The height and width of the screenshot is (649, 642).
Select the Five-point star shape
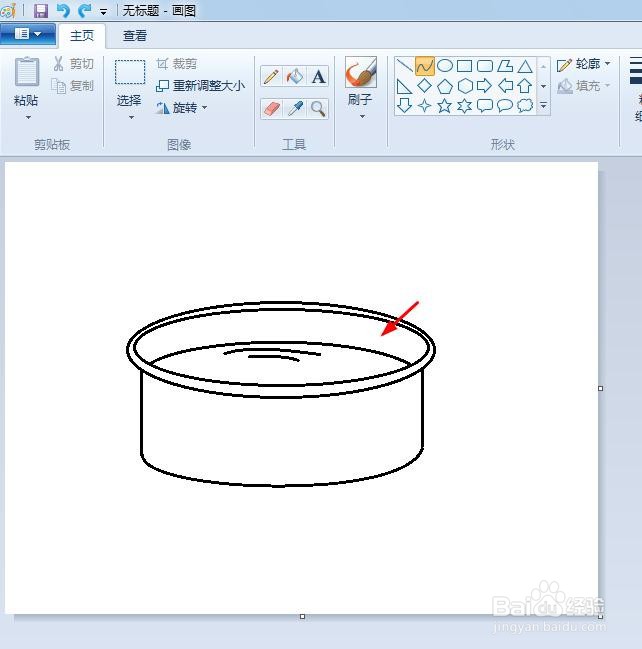(445, 106)
